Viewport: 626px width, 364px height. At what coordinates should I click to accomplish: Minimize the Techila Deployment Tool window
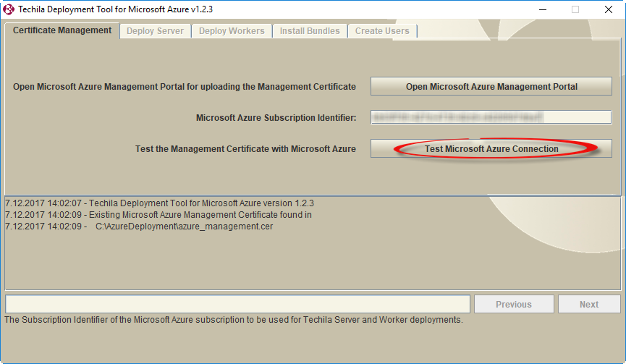(x=542, y=9)
